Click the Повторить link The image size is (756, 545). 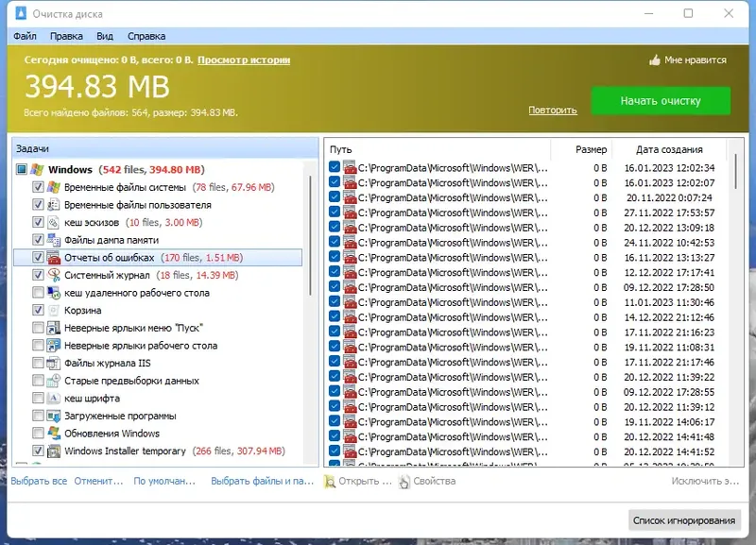tap(553, 111)
